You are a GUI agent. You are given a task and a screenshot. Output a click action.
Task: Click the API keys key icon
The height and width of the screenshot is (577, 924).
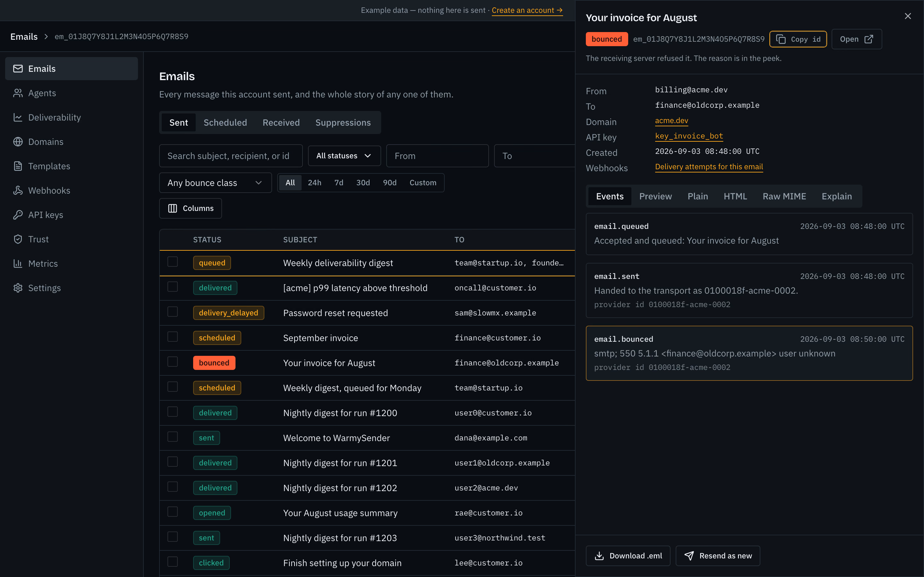18,215
